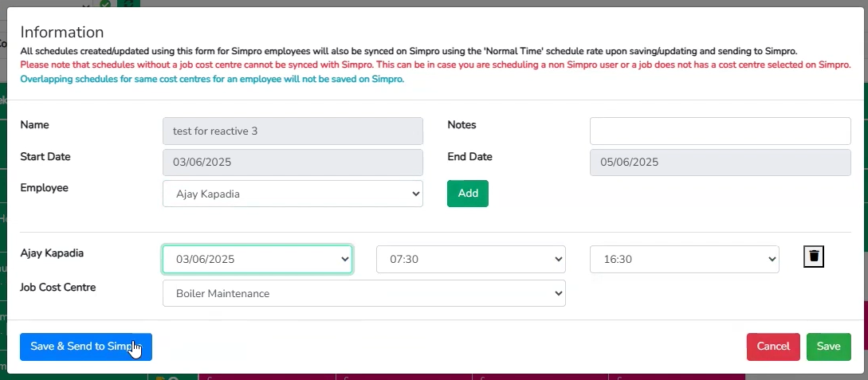Expand the schedule date dropdown showing 03/06/2025

257,260
